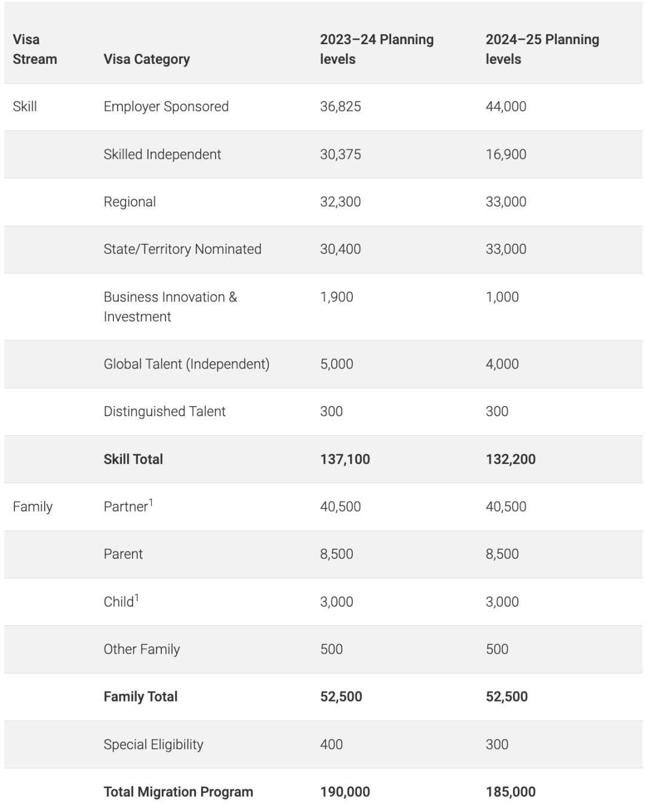Click the State/Territory Nominated cell
The width and height of the screenshot is (645, 812).
[182, 249]
